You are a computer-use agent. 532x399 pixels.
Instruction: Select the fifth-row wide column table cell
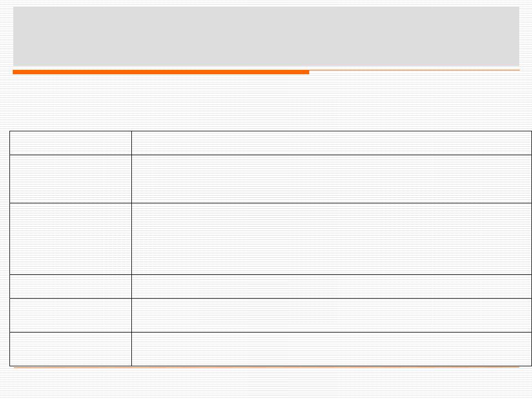point(331,315)
